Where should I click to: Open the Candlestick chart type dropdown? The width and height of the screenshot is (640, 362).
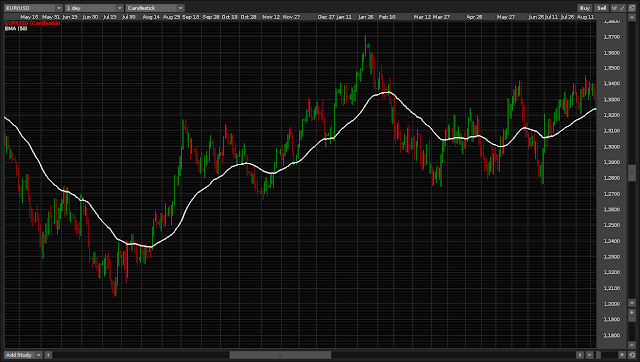[x=155, y=8]
